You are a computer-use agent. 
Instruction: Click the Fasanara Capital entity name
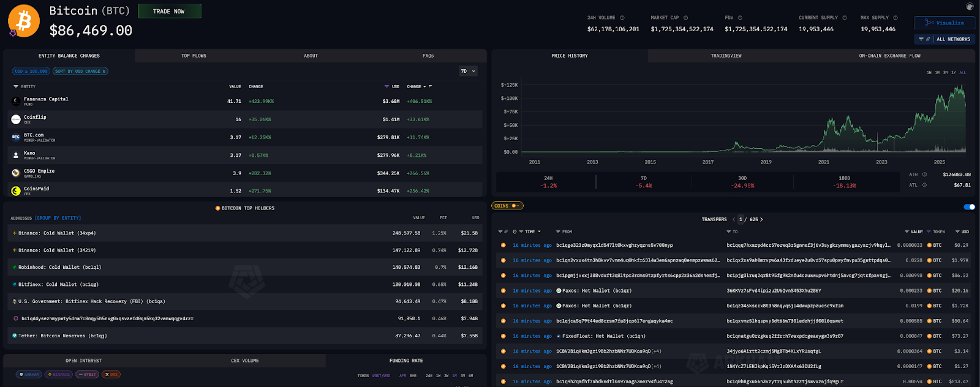46,99
